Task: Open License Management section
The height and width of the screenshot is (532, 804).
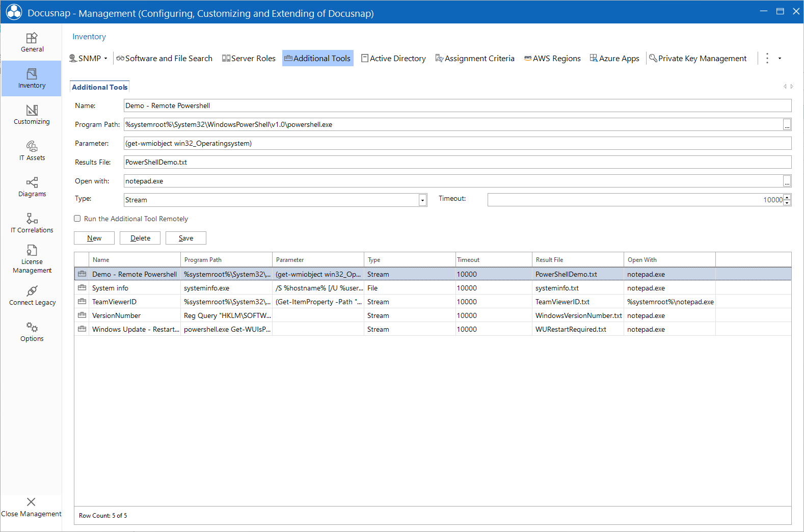Action: point(32,259)
